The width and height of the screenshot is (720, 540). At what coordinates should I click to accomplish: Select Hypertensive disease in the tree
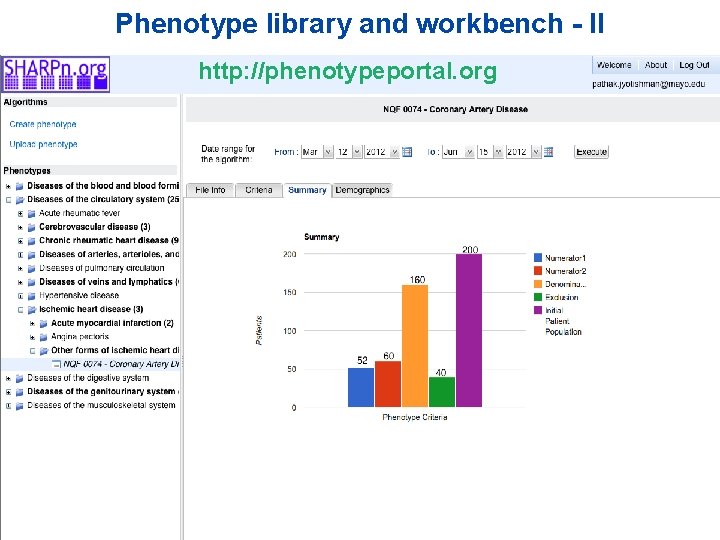click(x=79, y=295)
